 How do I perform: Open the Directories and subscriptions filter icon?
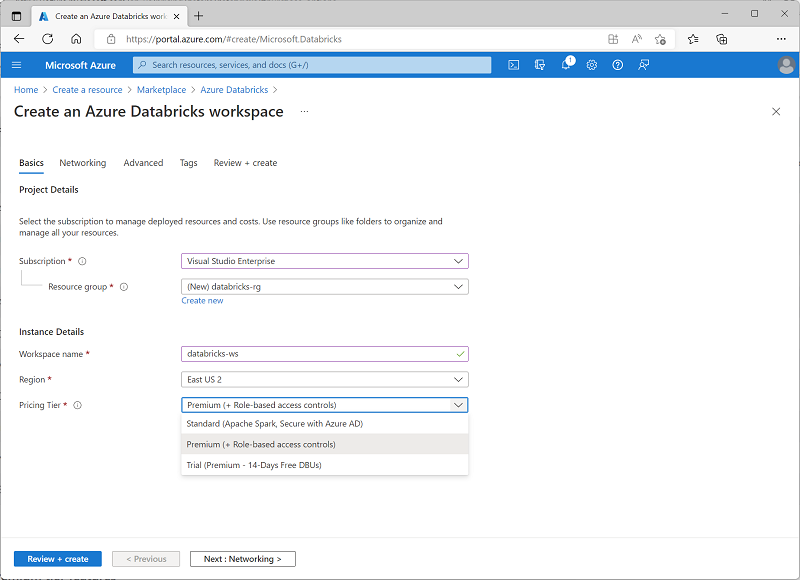tap(540, 65)
